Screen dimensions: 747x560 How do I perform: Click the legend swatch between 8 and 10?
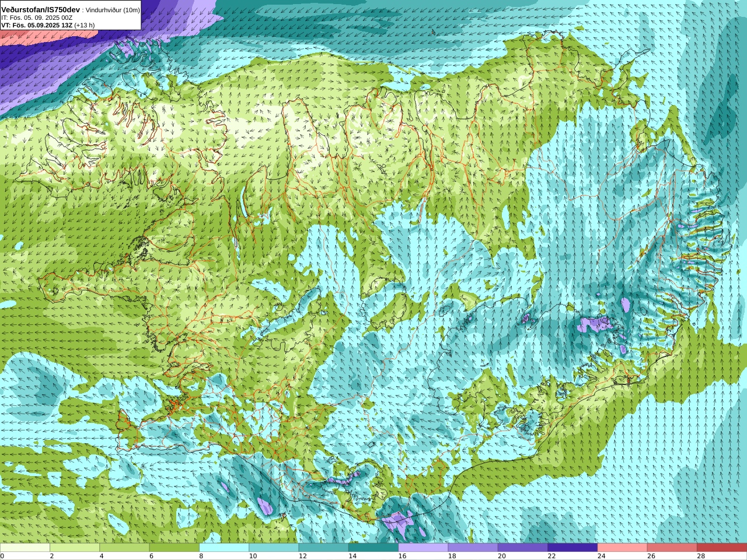[x=224, y=548]
